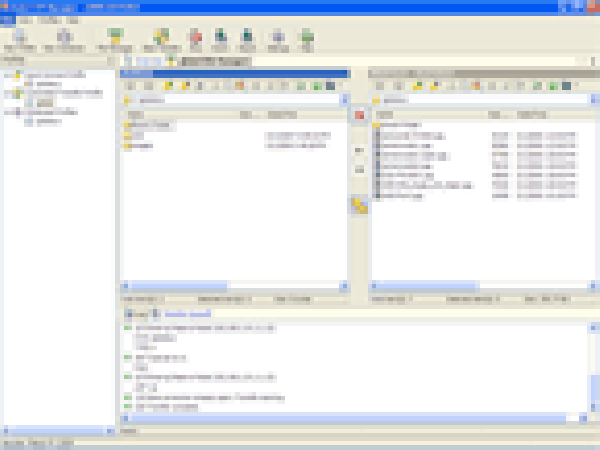Activate the blue title bar of the left pane
This screenshot has width=600, height=450.
click(234, 73)
